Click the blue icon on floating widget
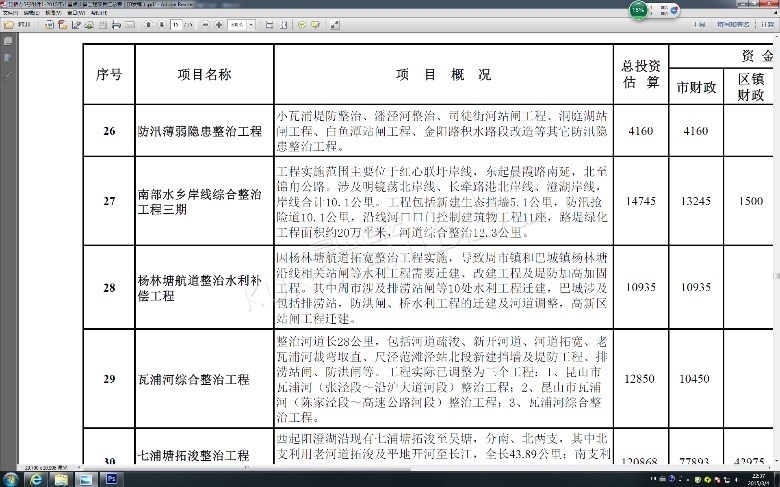Screen dimensions: 780x487 (x=674, y=10)
